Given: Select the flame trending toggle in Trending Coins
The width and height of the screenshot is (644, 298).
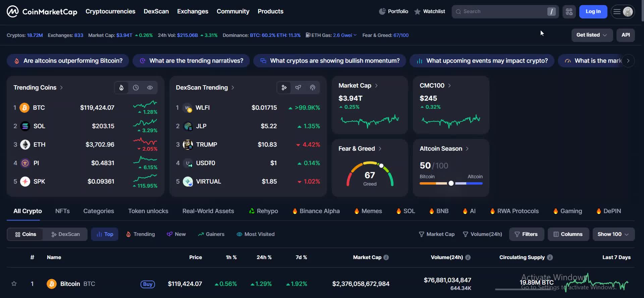Looking at the screenshot, I should [121, 88].
